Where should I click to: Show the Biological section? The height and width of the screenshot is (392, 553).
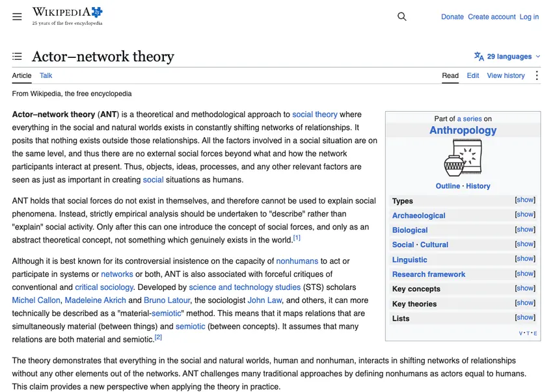pos(525,229)
